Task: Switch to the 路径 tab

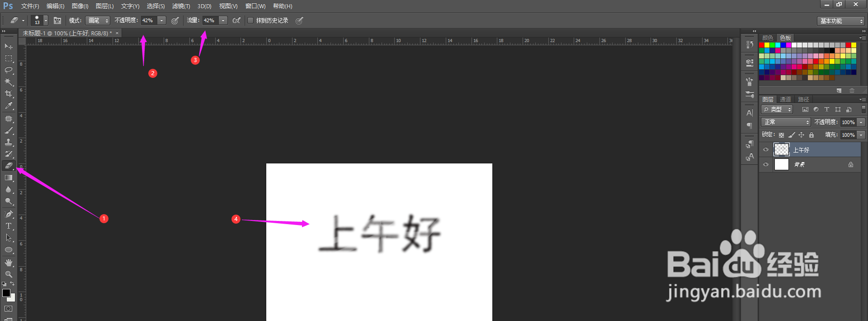Action: (803, 99)
